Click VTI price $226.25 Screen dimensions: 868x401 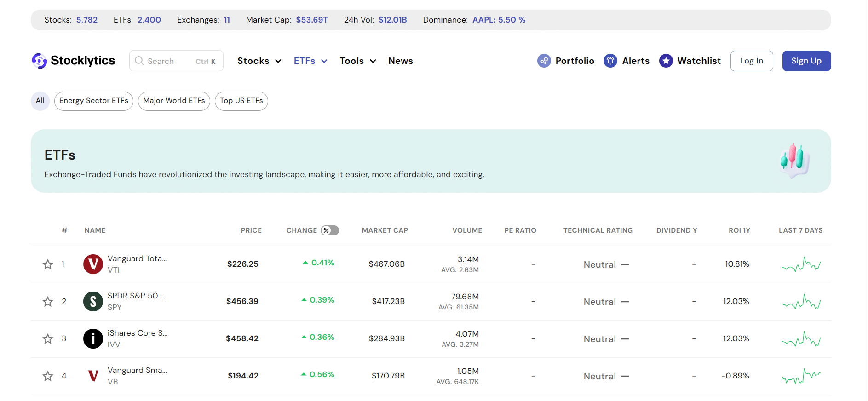pos(243,264)
